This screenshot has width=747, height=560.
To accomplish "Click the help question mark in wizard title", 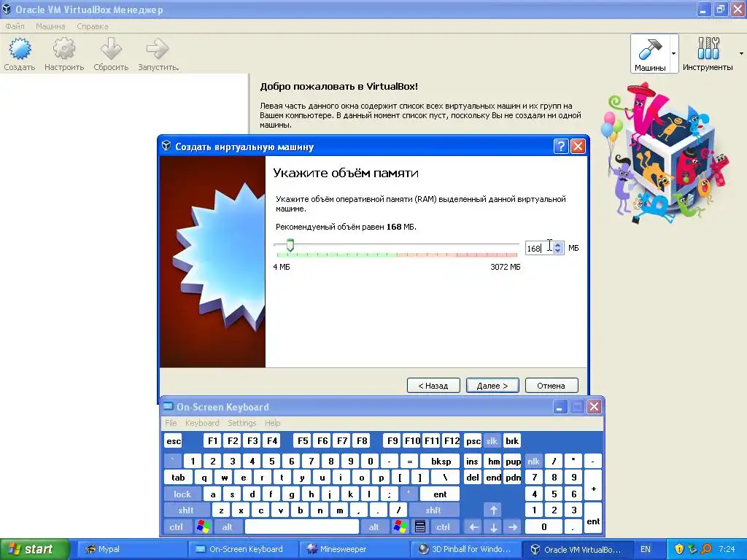I will click(561, 146).
